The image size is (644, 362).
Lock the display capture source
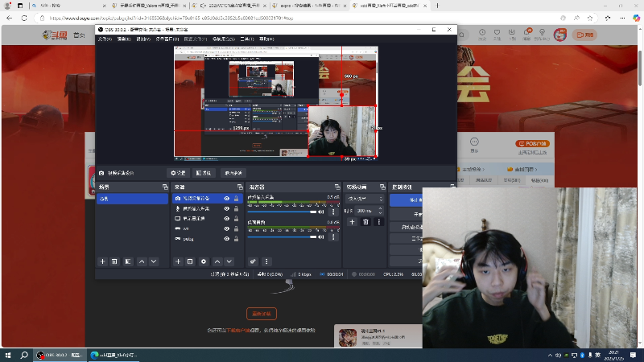click(x=236, y=219)
